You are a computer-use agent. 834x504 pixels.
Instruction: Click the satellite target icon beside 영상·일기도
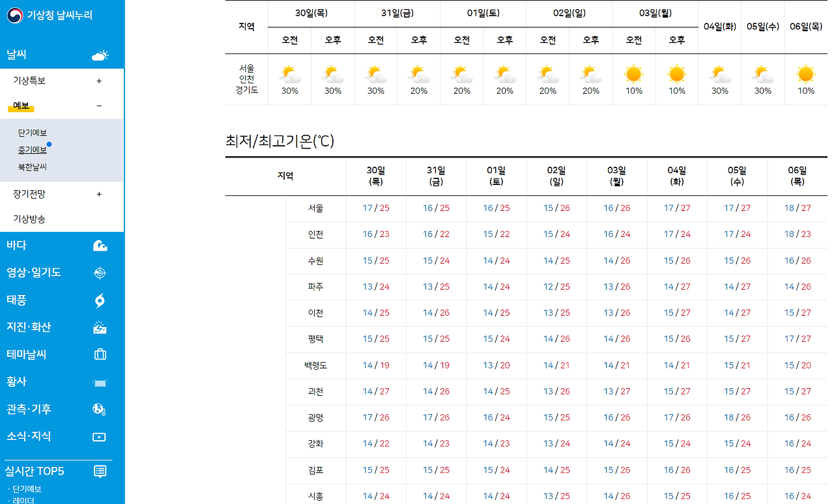[100, 273]
